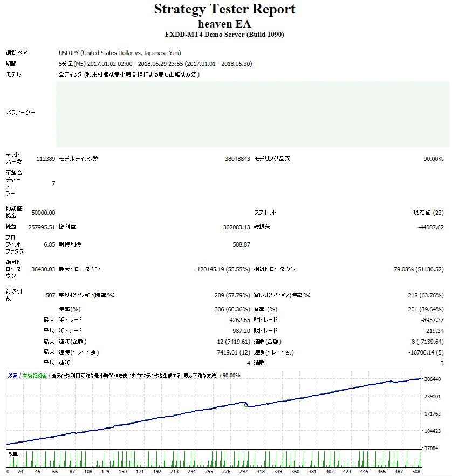Click the USDJPY currency pair description

click(120, 53)
